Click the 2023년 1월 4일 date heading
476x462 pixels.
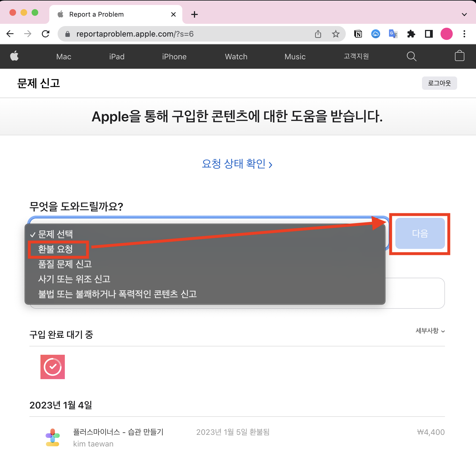(61, 405)
